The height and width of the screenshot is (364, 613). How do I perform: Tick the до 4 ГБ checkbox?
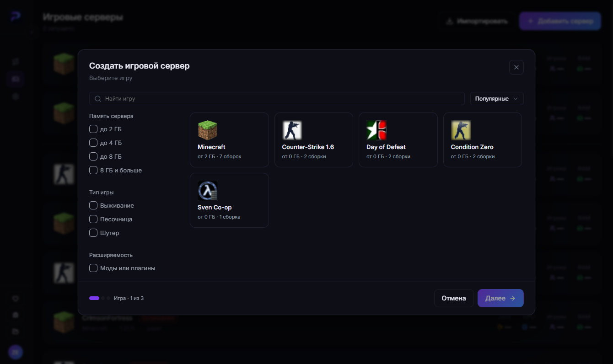[93, 143]
